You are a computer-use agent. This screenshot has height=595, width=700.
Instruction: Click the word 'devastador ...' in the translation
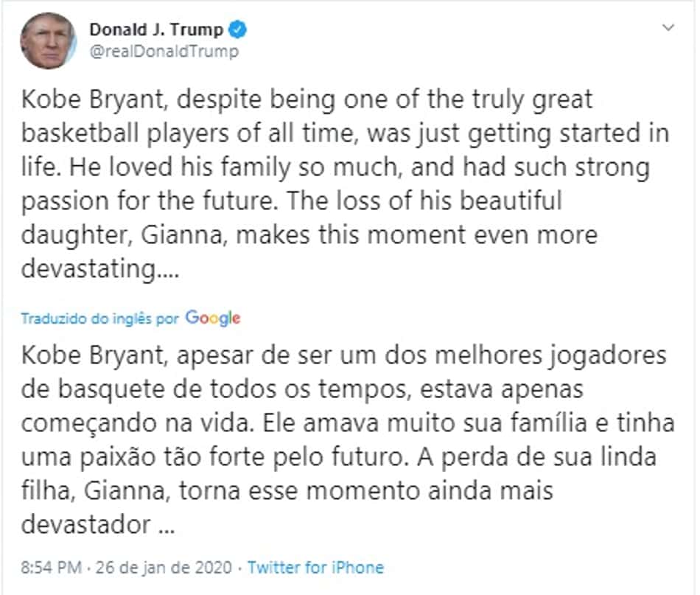[98, 524]
